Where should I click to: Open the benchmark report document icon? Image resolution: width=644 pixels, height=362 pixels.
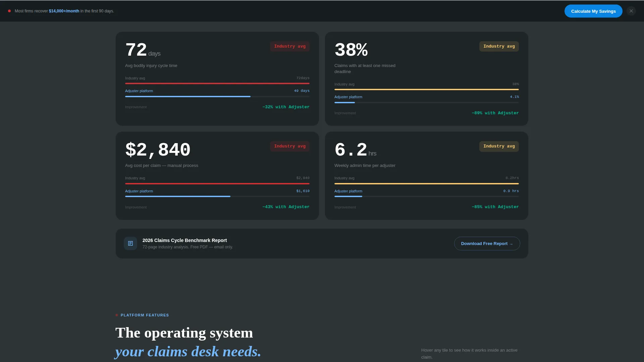[130, 243]
